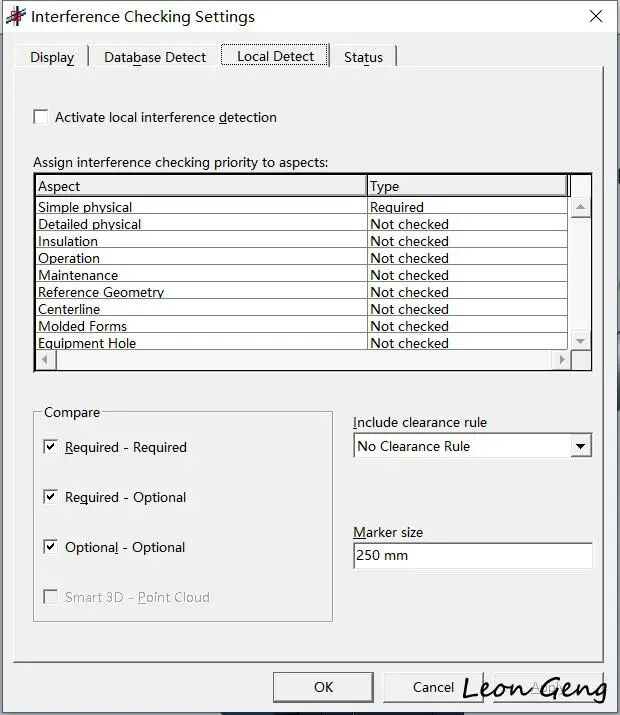Click the Cancel button
Image resolution: width=620 pixels, height=715 pixels.
433,687
